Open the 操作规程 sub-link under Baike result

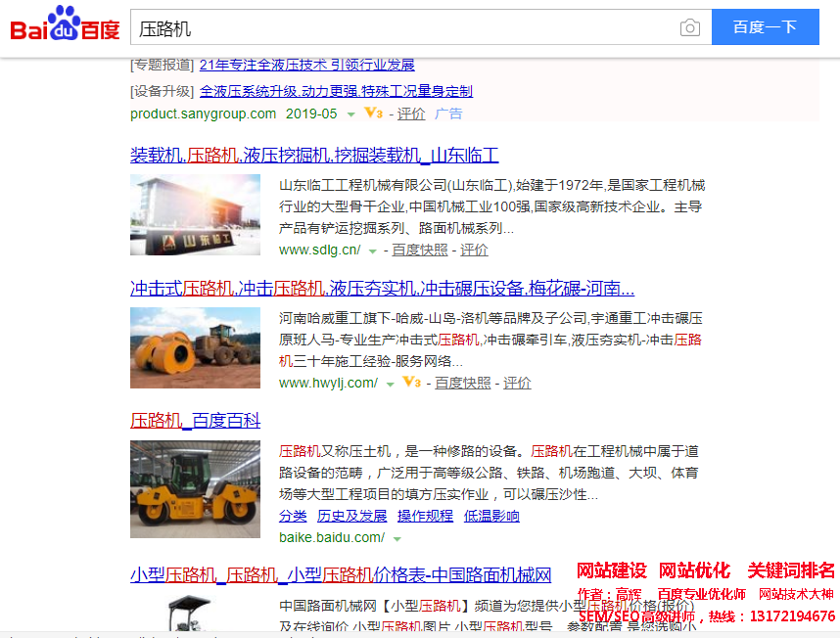(425, 516)
